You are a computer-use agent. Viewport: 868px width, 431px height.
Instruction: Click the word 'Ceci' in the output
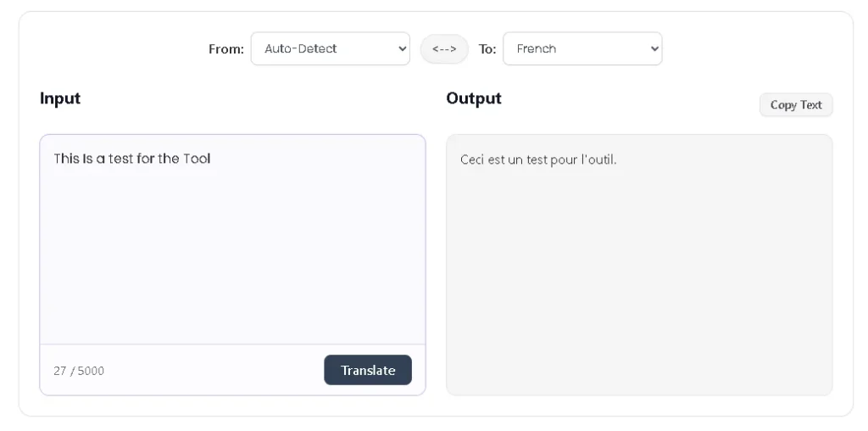pyautogui.click(x=472, y=160)
